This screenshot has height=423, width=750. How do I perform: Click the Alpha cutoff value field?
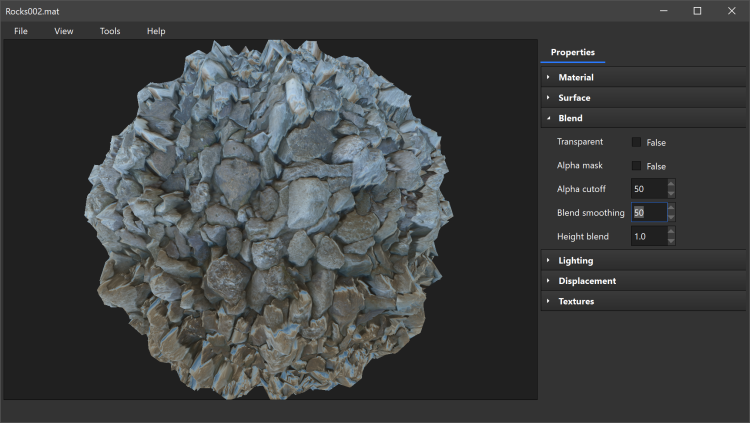(648, 189)
